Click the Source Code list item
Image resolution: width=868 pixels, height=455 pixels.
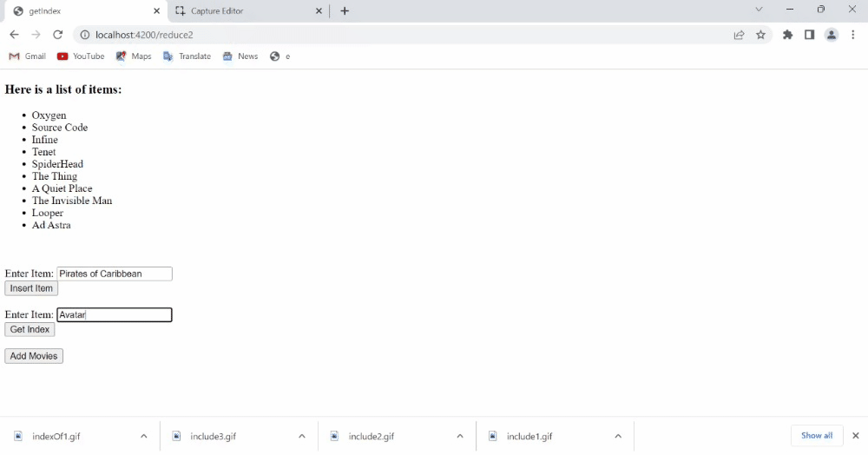point(60,128)
